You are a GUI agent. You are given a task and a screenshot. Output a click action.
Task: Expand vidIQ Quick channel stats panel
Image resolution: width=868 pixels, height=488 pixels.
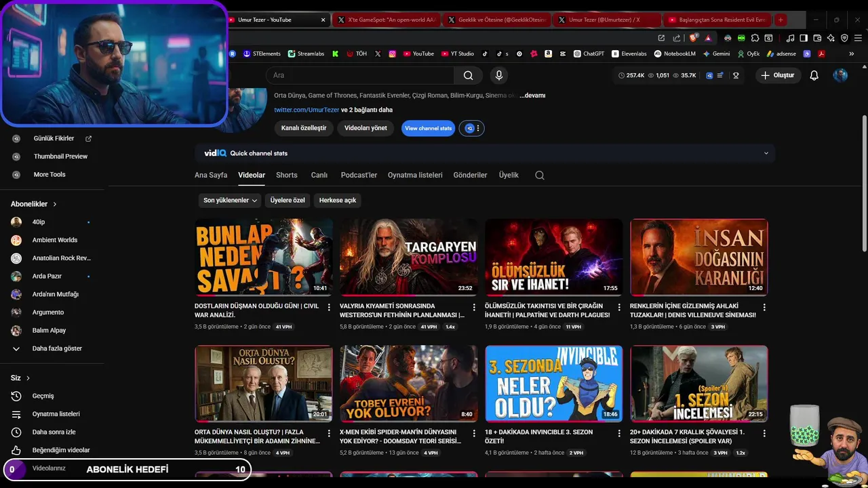766,153
